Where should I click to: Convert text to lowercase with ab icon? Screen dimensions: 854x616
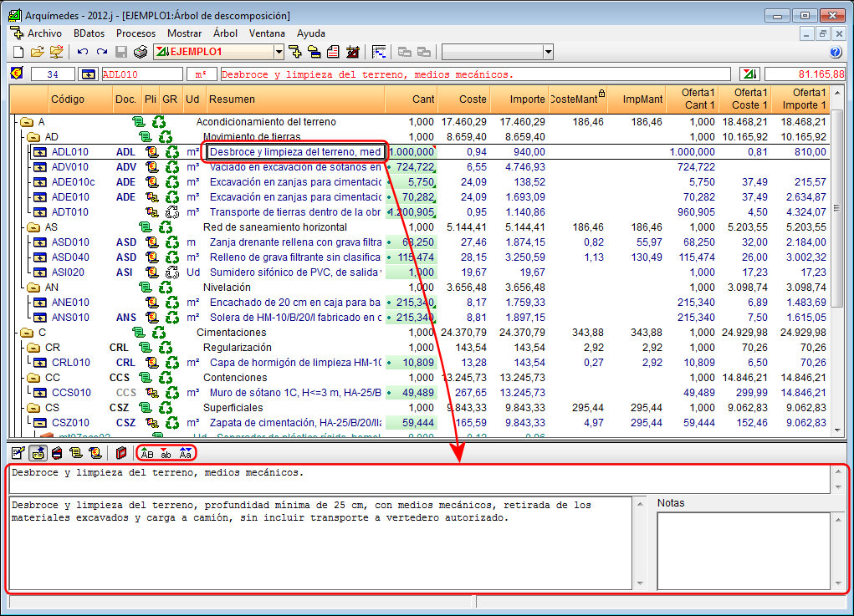pos(166,453)
